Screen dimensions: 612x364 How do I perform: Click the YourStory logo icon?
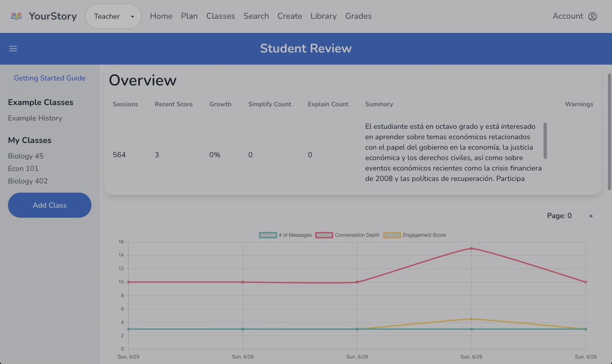(x=16, y=16)
